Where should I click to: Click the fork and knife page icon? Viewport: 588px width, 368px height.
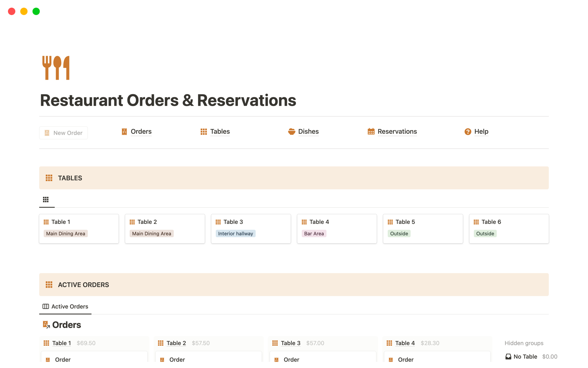[56, 67]
